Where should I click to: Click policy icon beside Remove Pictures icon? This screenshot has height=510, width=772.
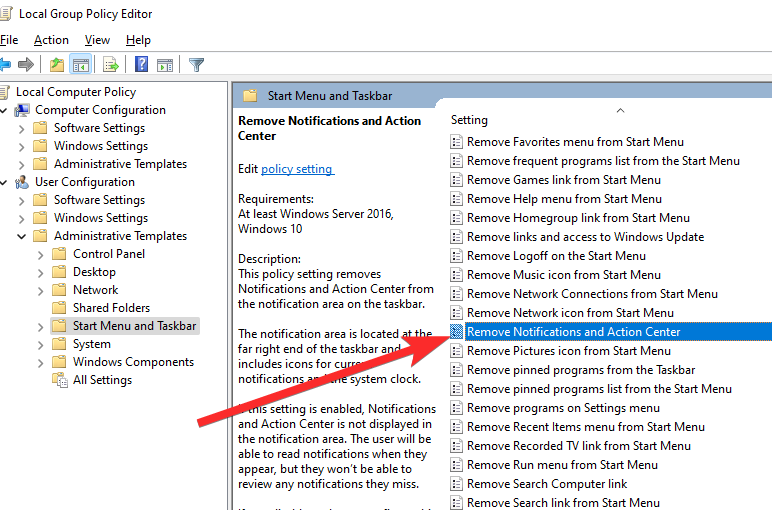[x=456, y=351]
